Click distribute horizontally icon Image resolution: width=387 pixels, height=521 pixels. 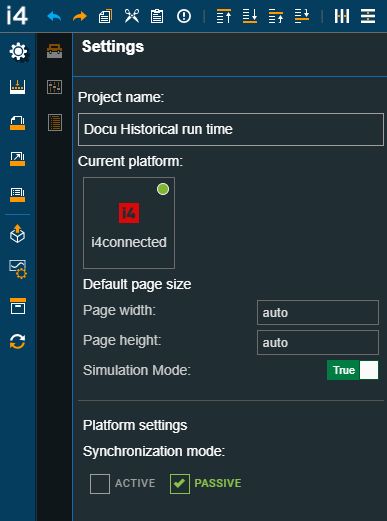342,16
